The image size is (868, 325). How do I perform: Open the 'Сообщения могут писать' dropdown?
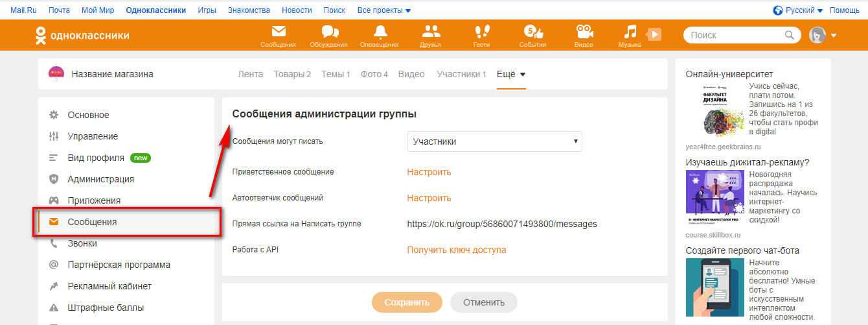click(x=494, y=141)
